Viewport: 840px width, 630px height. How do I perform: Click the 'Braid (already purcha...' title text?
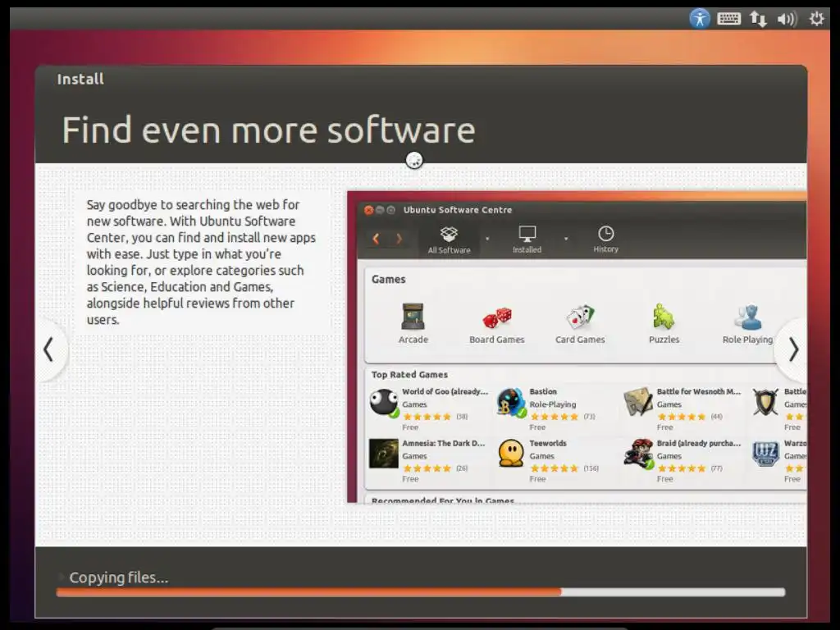pyautogui.click(x=699, y=443)
